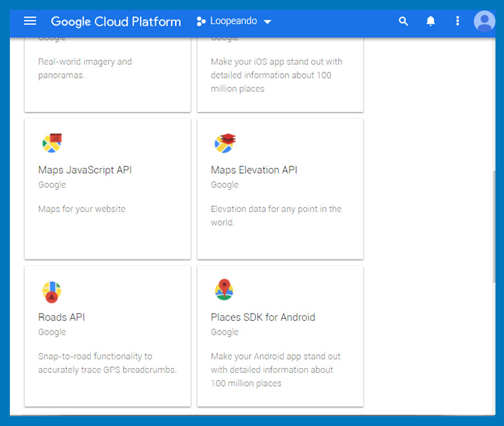Open the notifications bell
The width and height of the screenshot is (504, 426).
pos(430,21)
